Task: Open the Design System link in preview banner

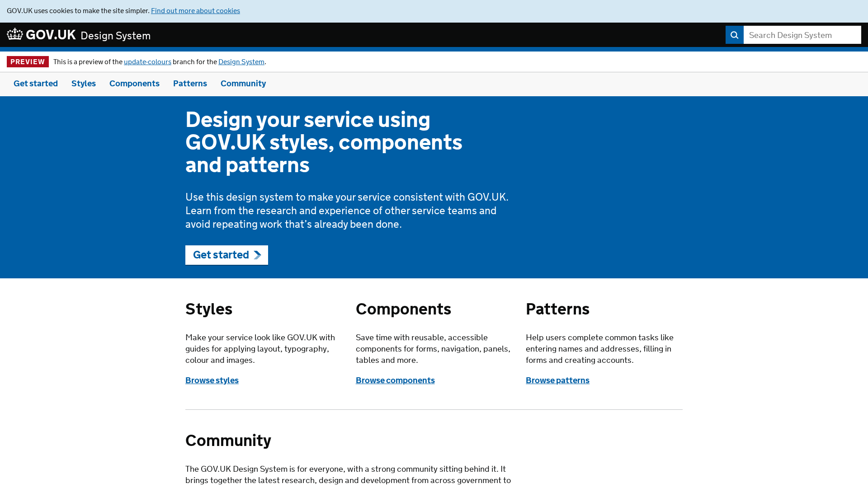Action: (x=241, y=62)
